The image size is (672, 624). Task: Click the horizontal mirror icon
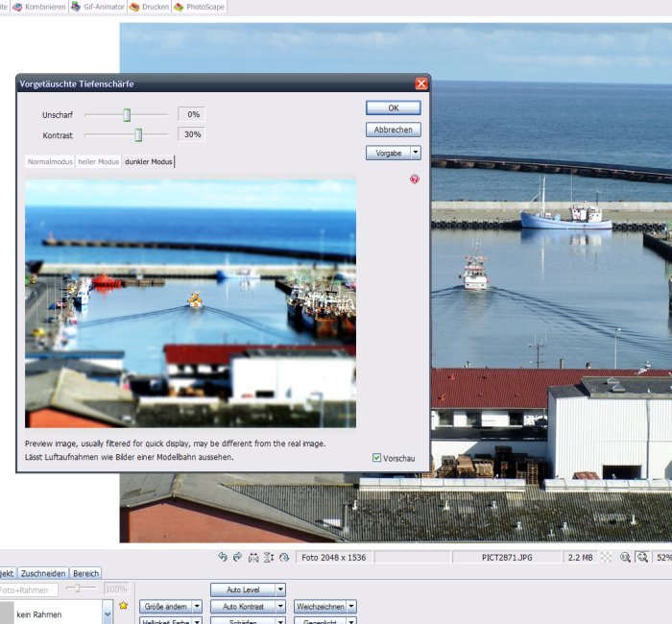(253, 557)
